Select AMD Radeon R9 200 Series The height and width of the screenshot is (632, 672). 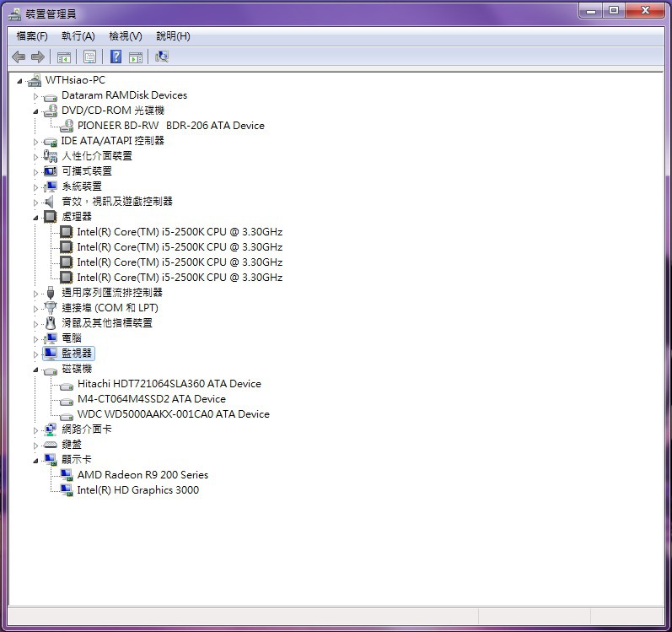tap(142, 475)
